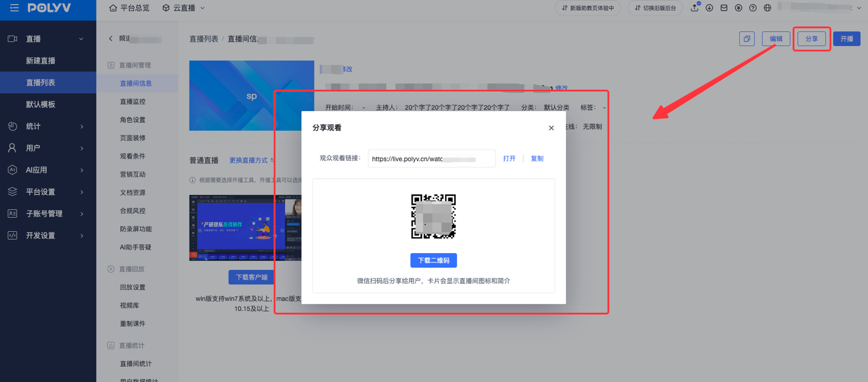Click the 下载二维码 button
The width and height of the screenshot is (868, 382).
click(433, 260)
